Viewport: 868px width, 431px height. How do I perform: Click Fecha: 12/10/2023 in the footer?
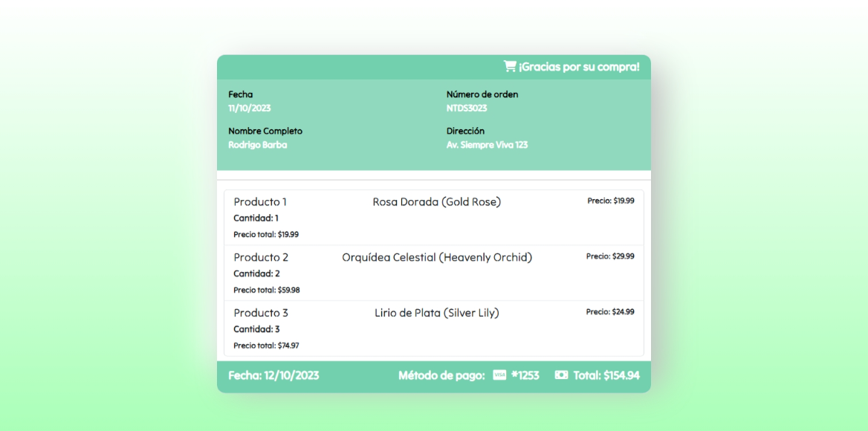273,375
